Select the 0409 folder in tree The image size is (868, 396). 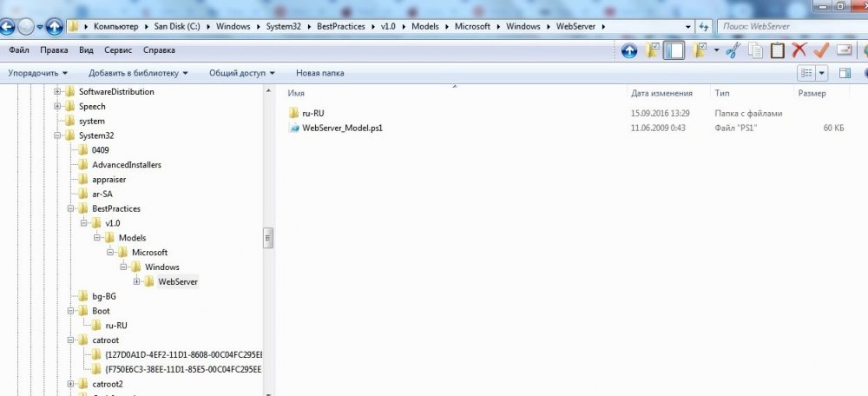[x=100, y=150]
